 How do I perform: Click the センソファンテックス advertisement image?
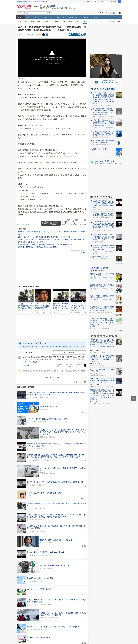coord(106,70)
